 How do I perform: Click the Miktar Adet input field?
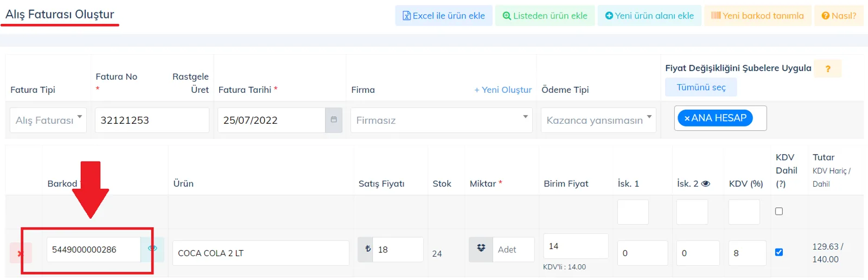pos(514,250)
